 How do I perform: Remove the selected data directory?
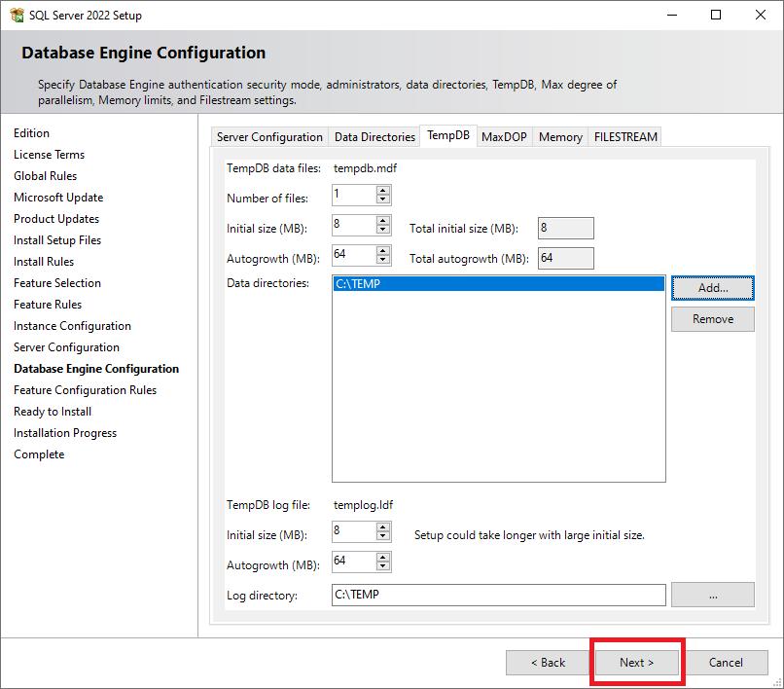pyautogui.click(x=712, y=319)
